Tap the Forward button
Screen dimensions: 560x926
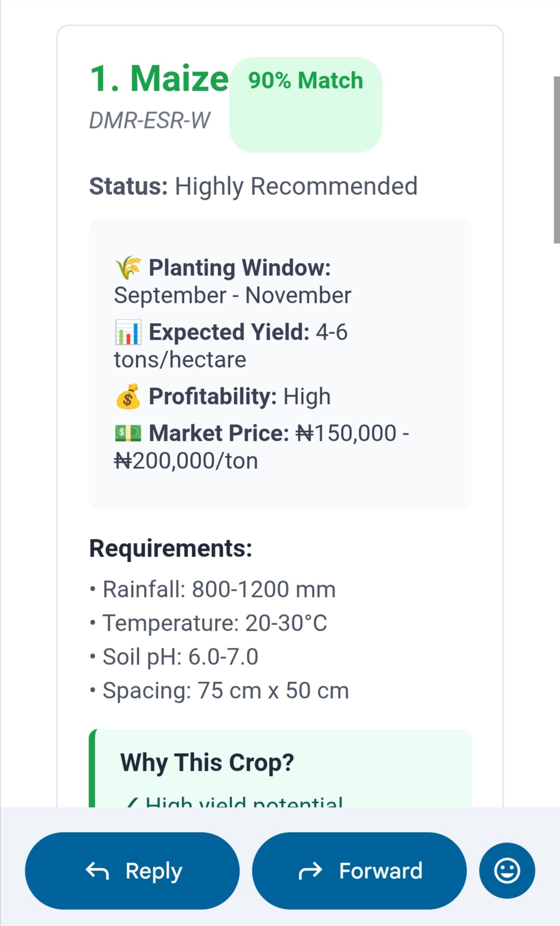tap(359, 871)
